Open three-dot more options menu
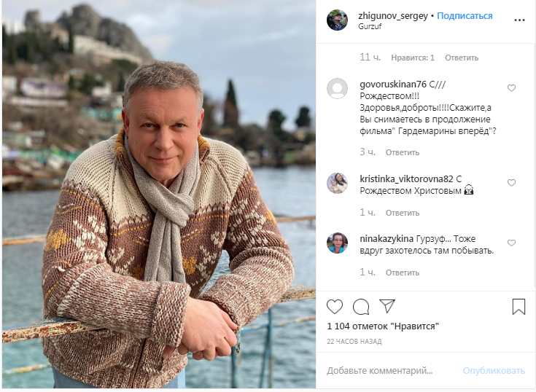Screen dimensions: 536x392 coord(519,20)
